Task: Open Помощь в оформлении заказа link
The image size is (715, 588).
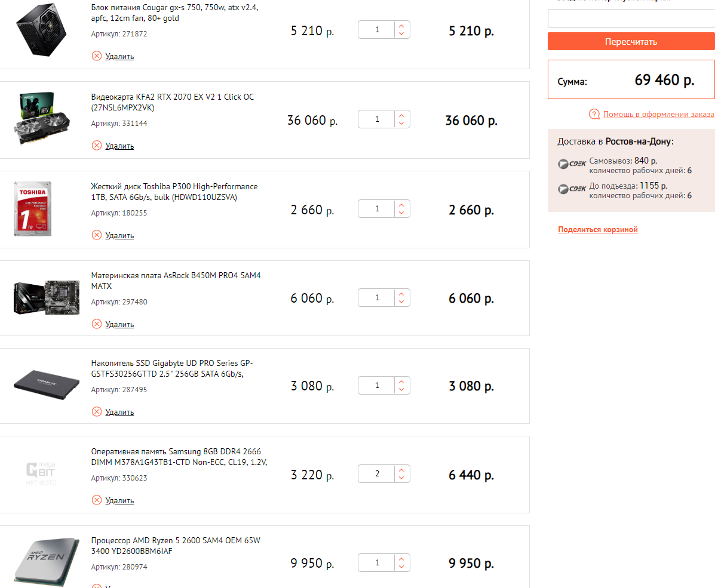Action: 658,114
